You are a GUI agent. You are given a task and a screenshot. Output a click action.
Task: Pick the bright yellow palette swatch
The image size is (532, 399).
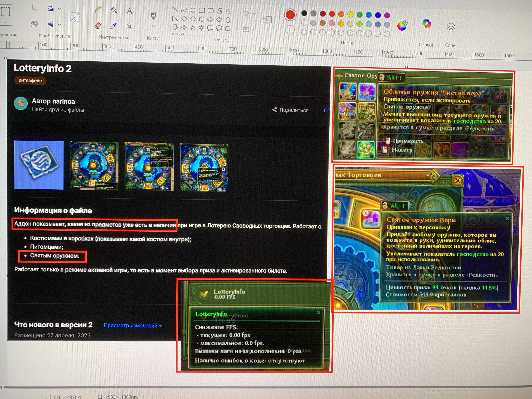(350, 14)
